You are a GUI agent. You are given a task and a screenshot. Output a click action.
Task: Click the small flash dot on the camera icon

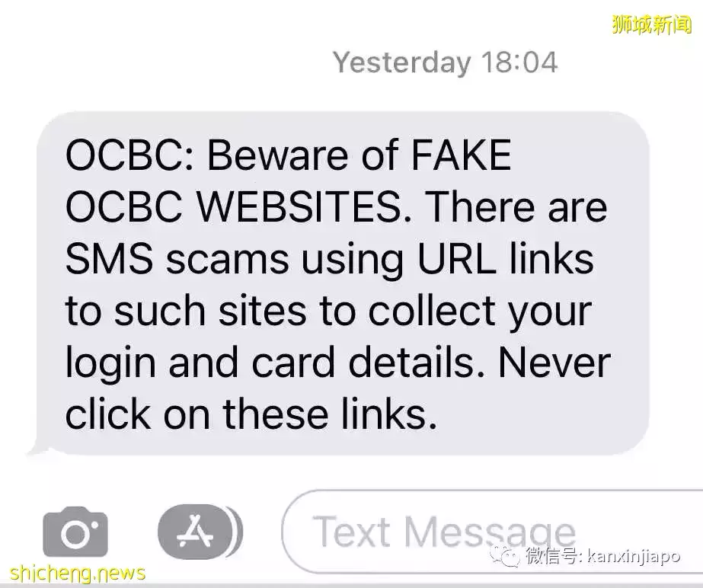pyautogui.click(x=95, y=525)
